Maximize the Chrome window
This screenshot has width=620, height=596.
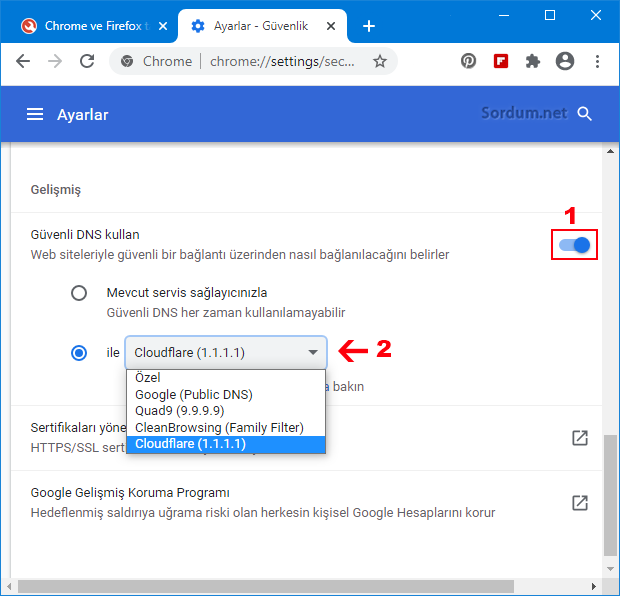coord(550,15)
